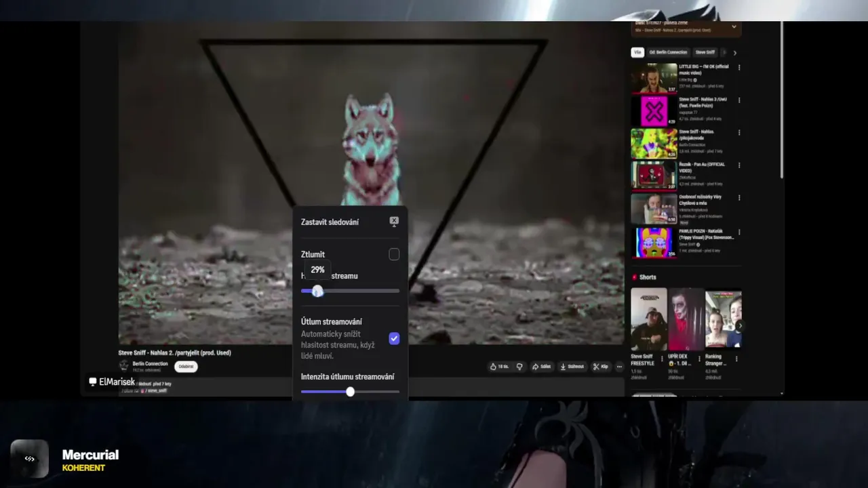Disable the Útlum streamování checkbox
868x488 pixels.
(x=394, y=338)
